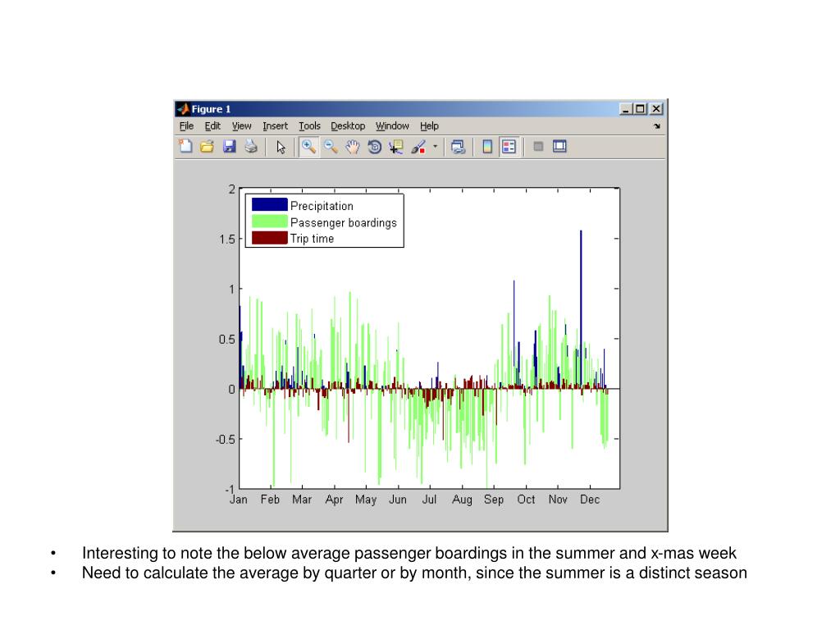The height and width of the screenshot is (630, 840).
Task: Click the green Passenger boardings legend swatch
Action: 269,221
